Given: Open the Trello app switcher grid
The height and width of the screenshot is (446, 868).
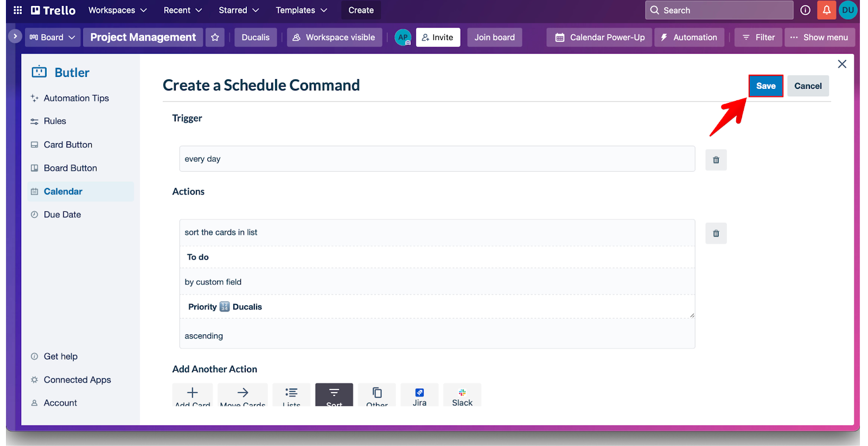Looking at the screenshot, I should point(17,10).
